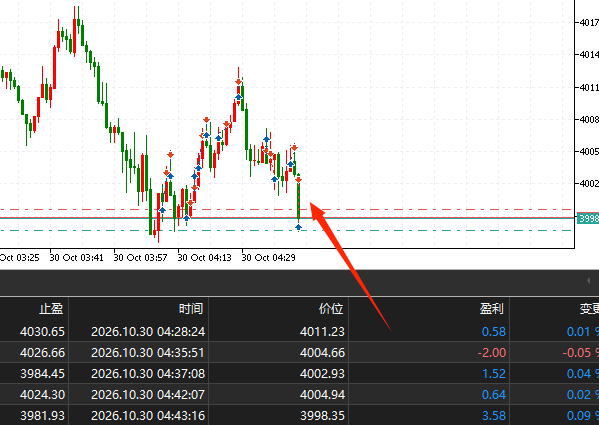Select time cell 2026.10.30 04:42:07
599x425 pixels.
148,394
